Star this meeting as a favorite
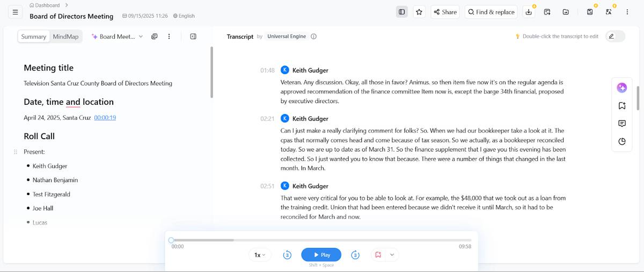This screenshot has height=272, width=644. pos(419,12)
